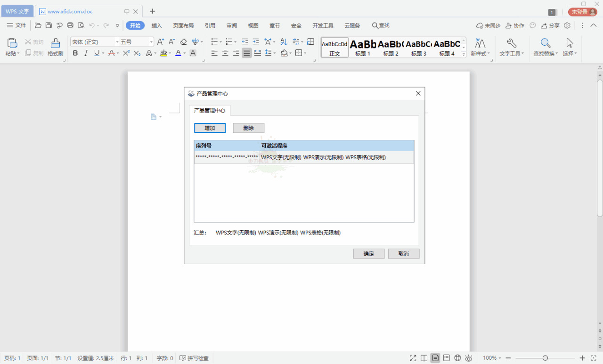
Task: Switch to outline view in status bar
Action: pos(446,358)
